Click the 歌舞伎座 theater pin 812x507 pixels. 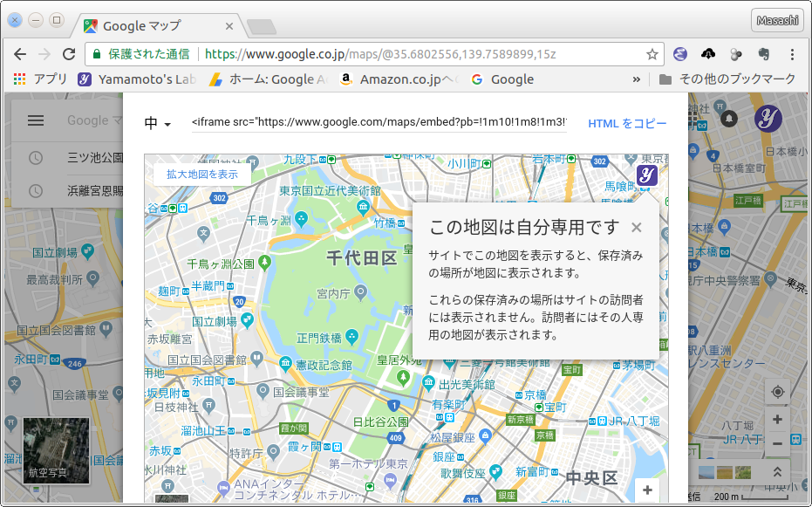pos(495,472)
